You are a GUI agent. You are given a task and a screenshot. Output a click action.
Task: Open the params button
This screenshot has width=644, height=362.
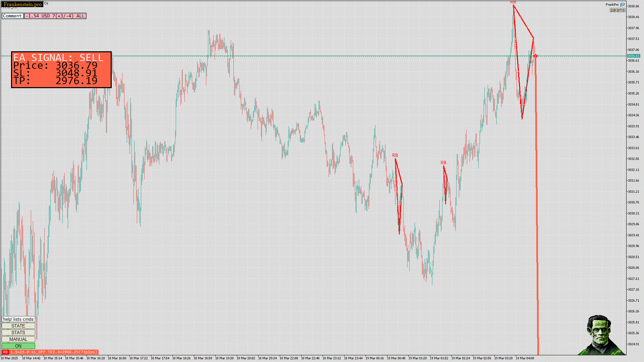click(x=617, y=10)
